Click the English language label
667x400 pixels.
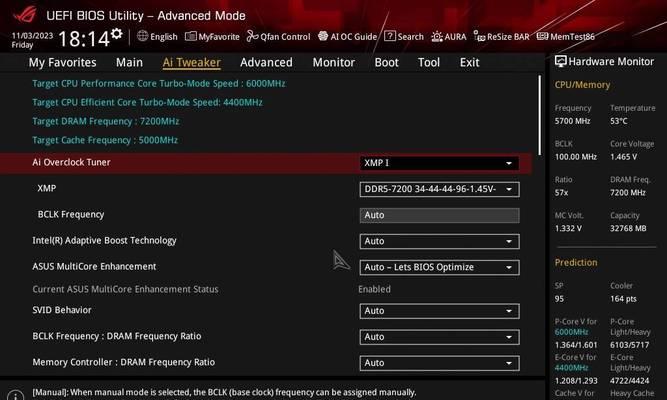[164, 37]
